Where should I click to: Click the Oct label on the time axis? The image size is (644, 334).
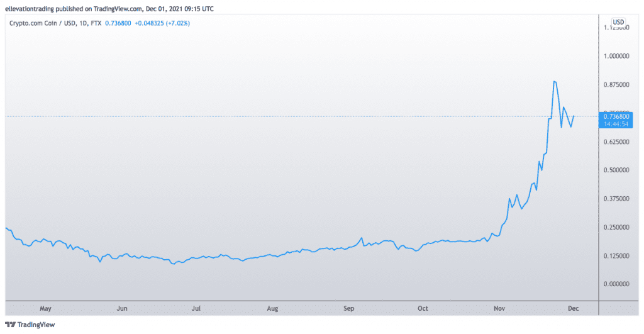(423, 309)
